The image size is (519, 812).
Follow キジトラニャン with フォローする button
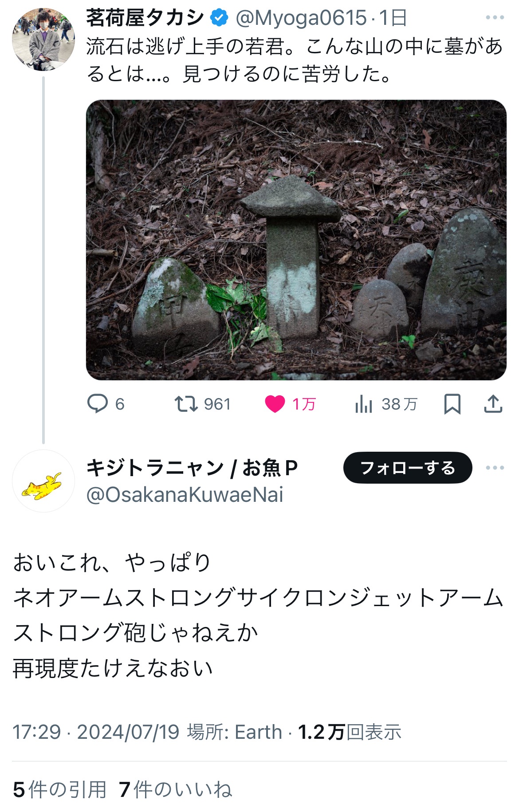pos(408,468)
